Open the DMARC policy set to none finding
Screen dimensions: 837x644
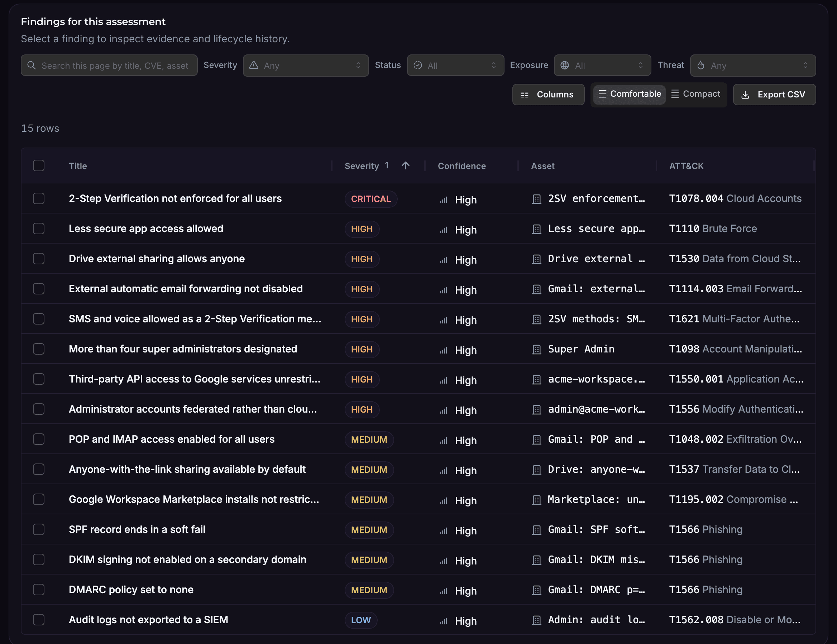131,590
